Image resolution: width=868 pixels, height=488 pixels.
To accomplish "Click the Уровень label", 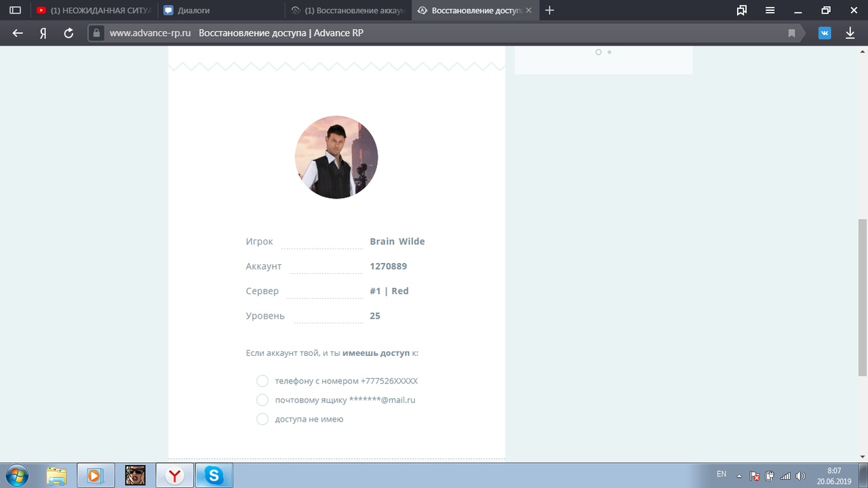I will [265, 316].
